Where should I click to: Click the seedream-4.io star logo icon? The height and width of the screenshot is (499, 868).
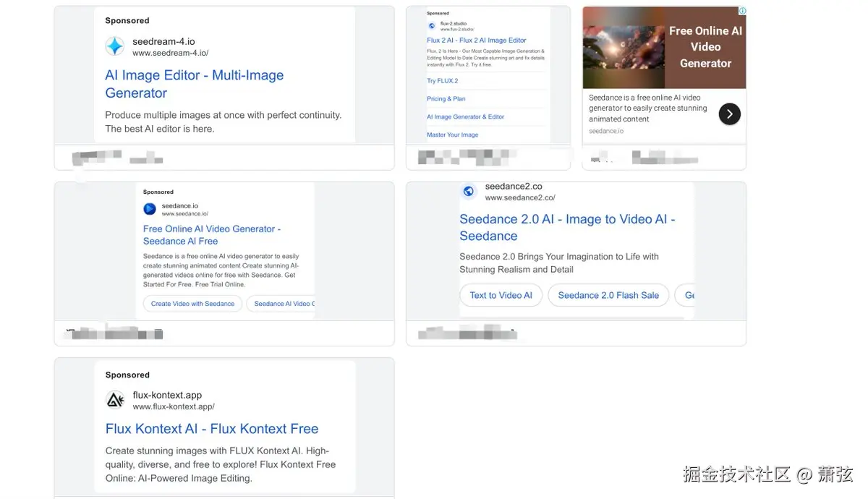(115, 46)
